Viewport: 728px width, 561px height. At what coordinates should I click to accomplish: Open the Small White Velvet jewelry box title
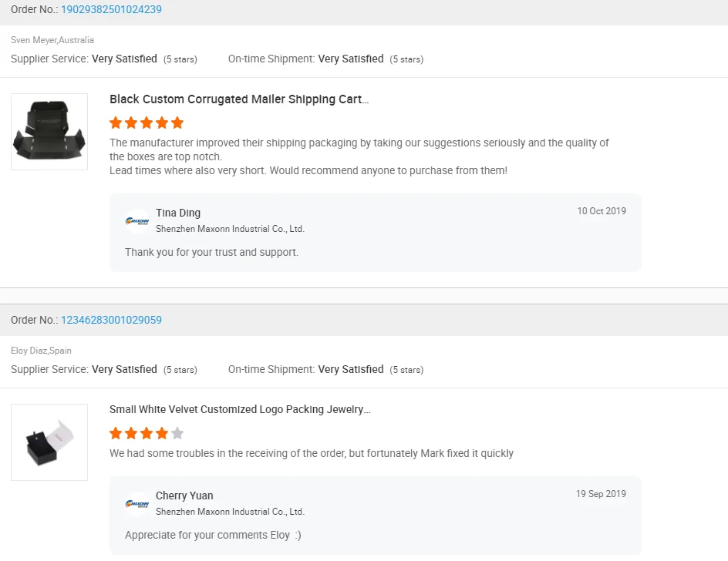(x=239, y=409)
